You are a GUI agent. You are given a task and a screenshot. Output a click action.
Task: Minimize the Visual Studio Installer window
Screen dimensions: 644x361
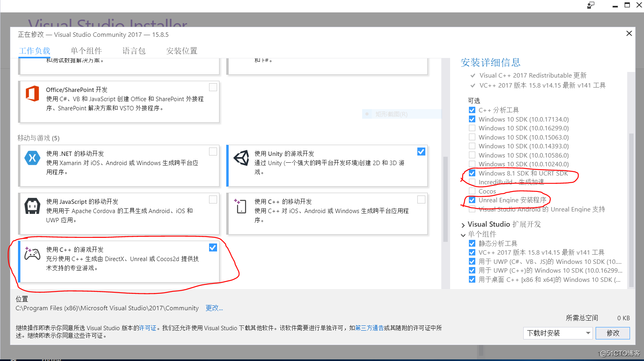[615, 6]
